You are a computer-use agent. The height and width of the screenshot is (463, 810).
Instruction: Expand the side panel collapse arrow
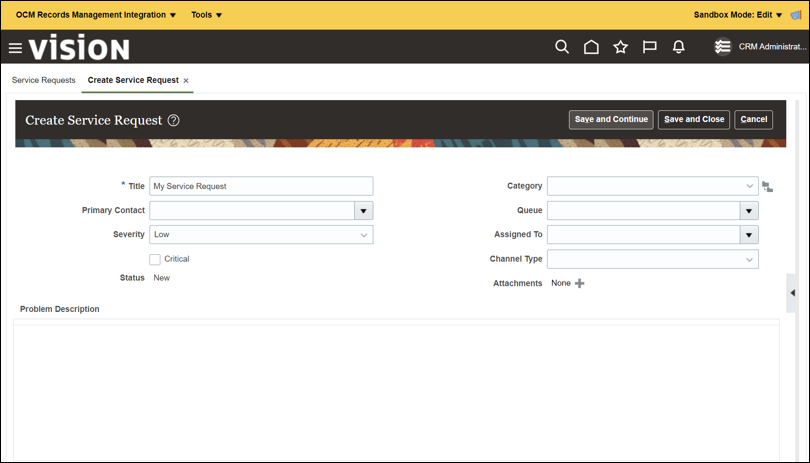click(792, 293)
